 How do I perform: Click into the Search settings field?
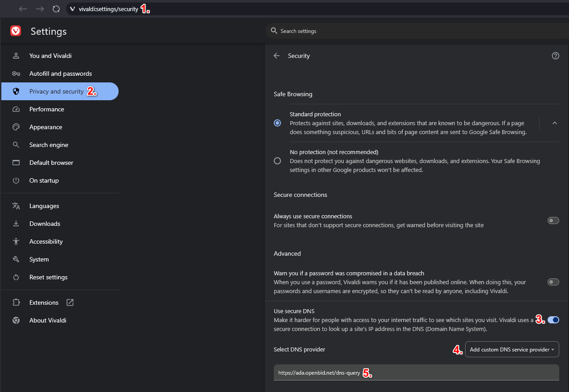(x=417, y=31)
